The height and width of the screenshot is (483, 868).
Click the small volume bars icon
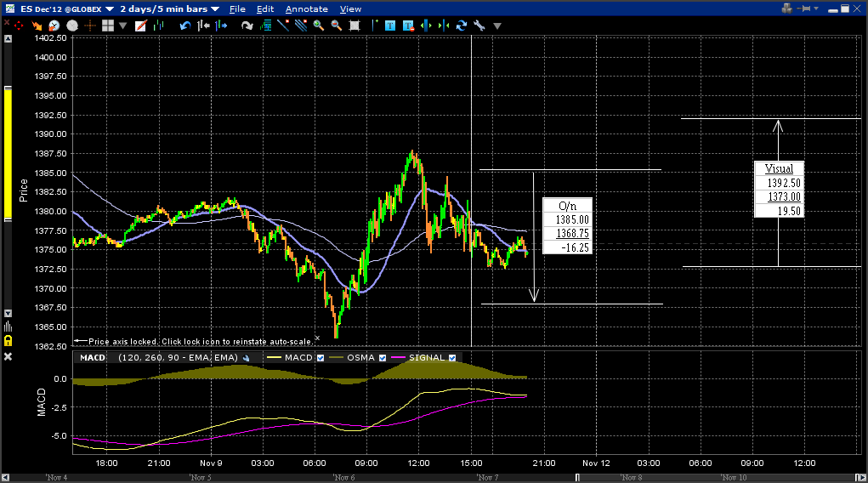[8, 327]
